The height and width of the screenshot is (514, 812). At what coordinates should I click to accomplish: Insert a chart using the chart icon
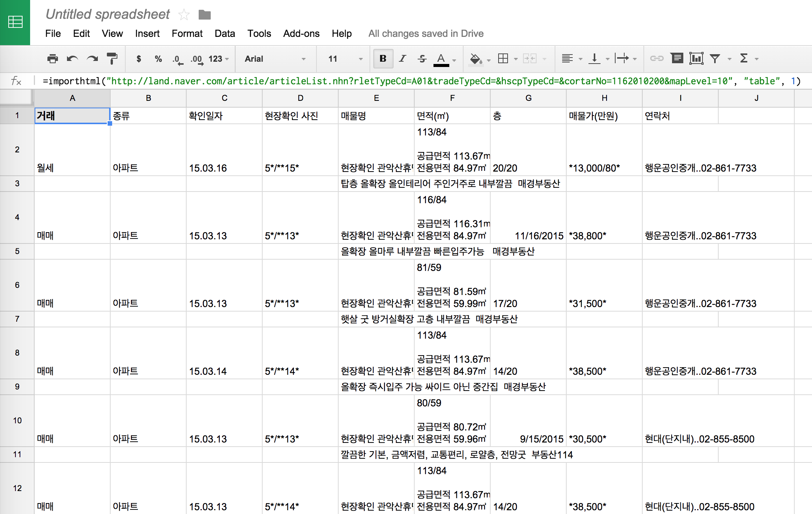(696, 58)
